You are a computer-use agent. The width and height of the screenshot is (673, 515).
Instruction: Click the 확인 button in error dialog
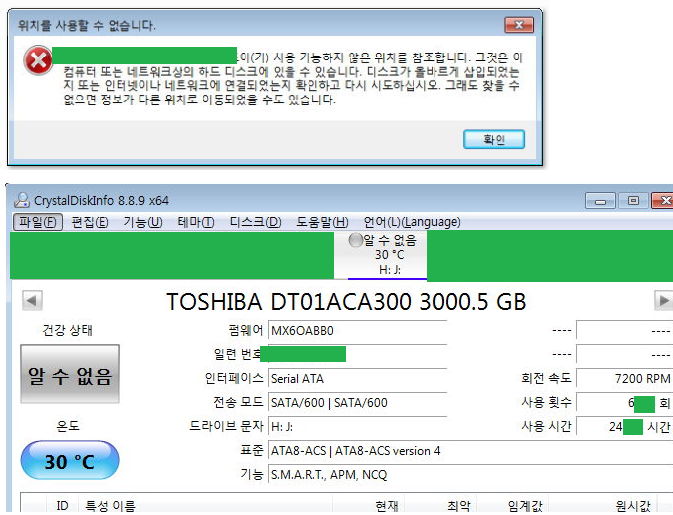494,139
